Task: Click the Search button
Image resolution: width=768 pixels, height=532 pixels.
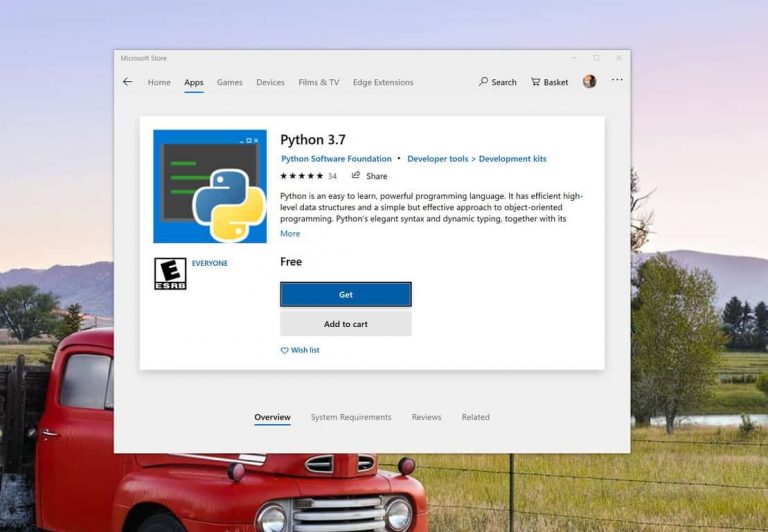Action: coord(498,82)
